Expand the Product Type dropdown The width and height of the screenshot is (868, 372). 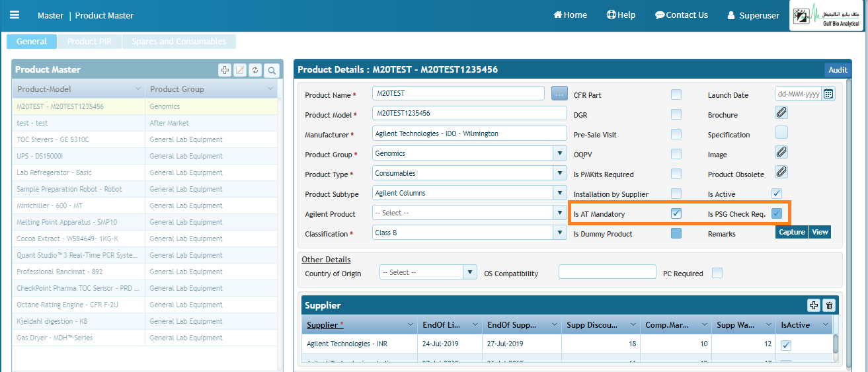(560, 173)
